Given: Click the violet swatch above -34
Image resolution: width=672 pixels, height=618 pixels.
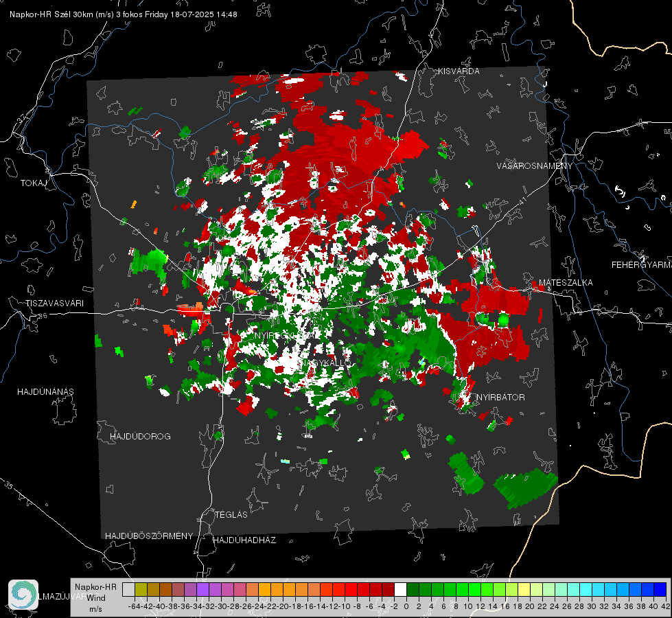Looking at the screenshot, I should [202, 590].
